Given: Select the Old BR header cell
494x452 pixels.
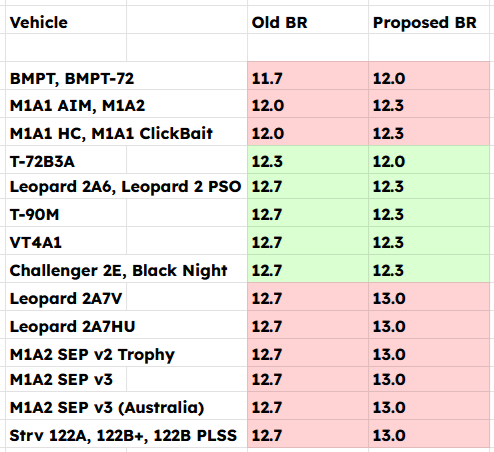Looking at the screenshot, I should point(308,20).
